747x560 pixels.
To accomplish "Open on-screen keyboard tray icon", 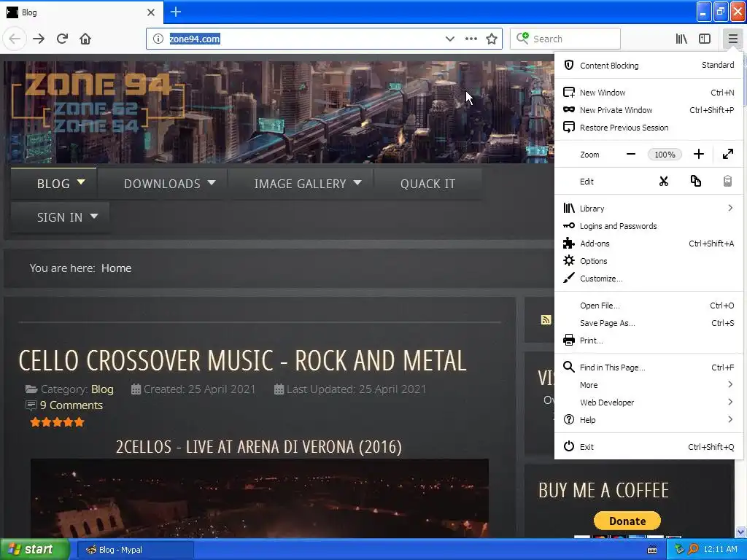I will [652, 550].
